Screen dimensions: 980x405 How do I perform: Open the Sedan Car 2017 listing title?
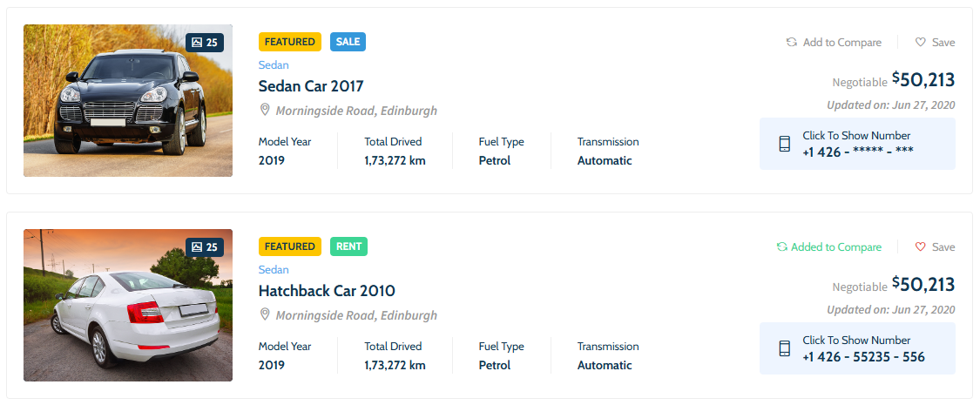(x=311, y=86)
